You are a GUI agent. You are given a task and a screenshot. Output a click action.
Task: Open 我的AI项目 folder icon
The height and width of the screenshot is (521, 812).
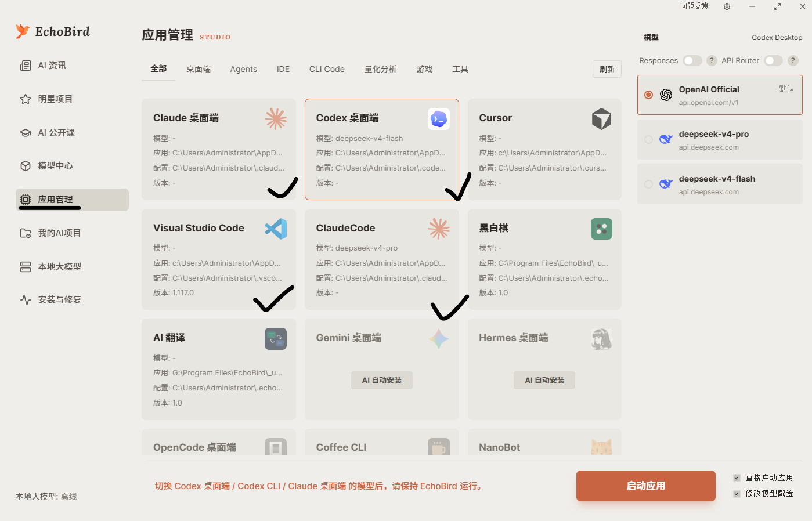tap(26, 233)
